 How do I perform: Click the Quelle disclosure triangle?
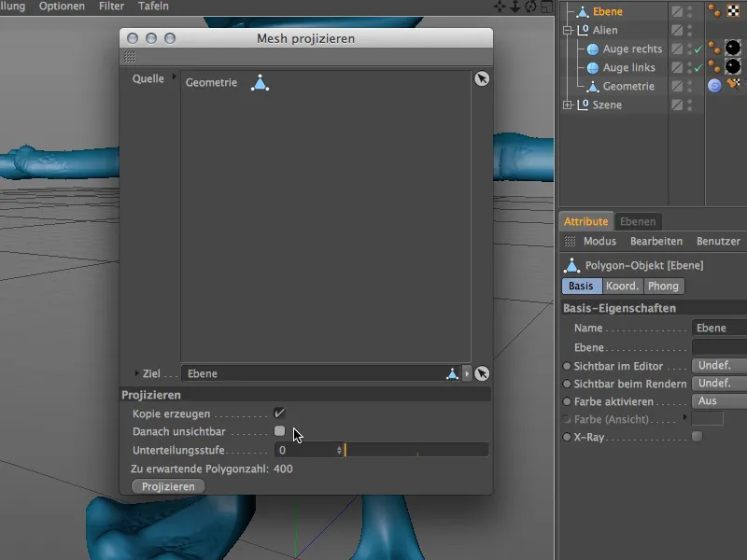pyautogui.click(x=174, y=77)
